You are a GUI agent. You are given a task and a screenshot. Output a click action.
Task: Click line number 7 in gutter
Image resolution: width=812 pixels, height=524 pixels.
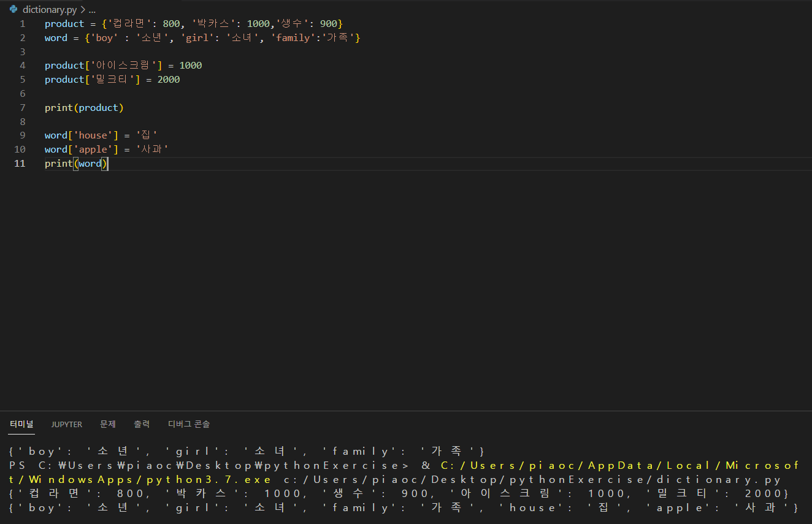[x=23, y=108]
